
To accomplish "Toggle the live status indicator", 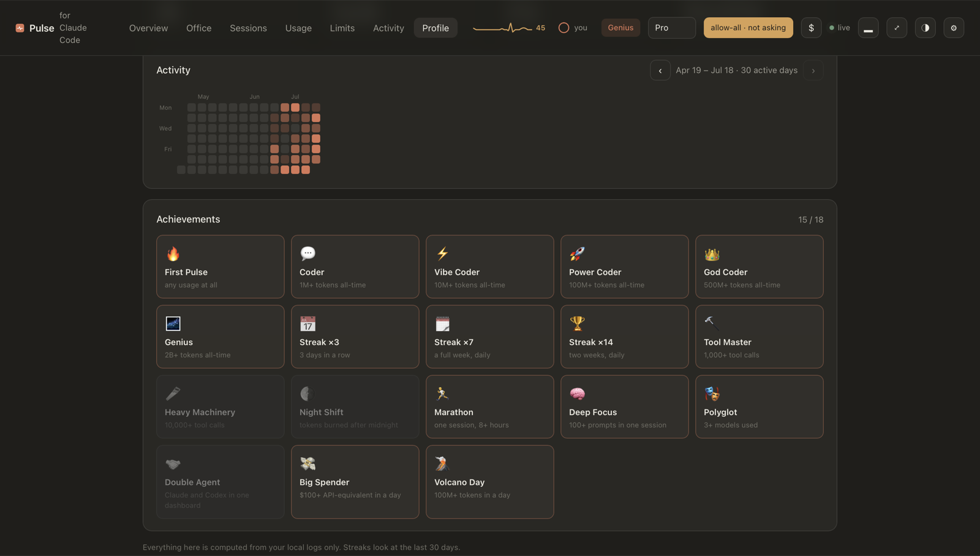I will point(840,28).
